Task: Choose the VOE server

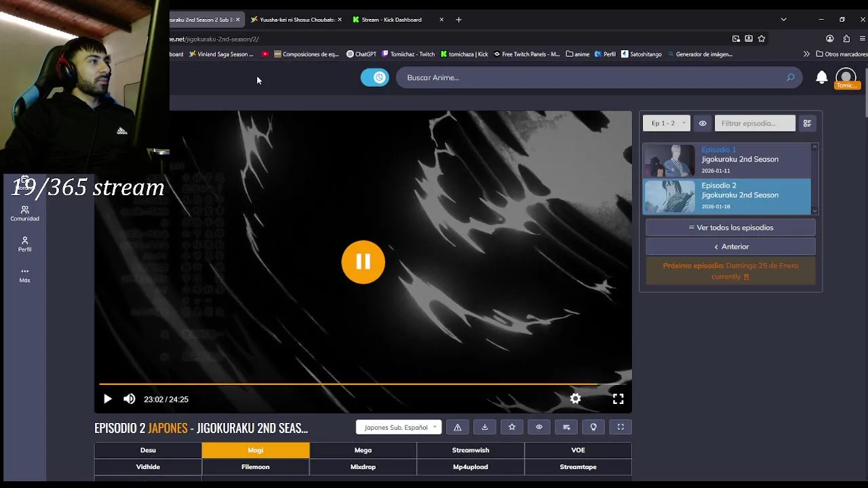Action: pos(578,450)
